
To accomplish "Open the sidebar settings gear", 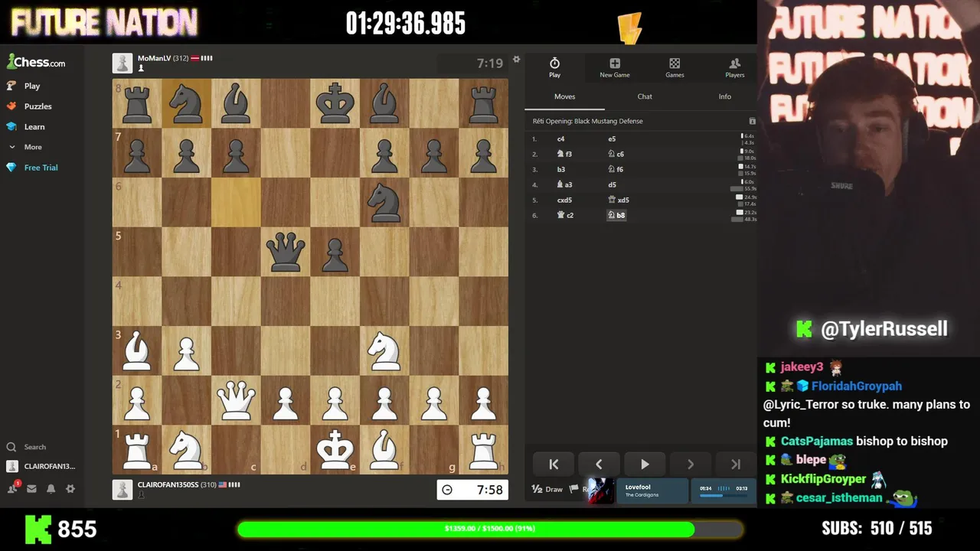I will (x=70, y=488).
